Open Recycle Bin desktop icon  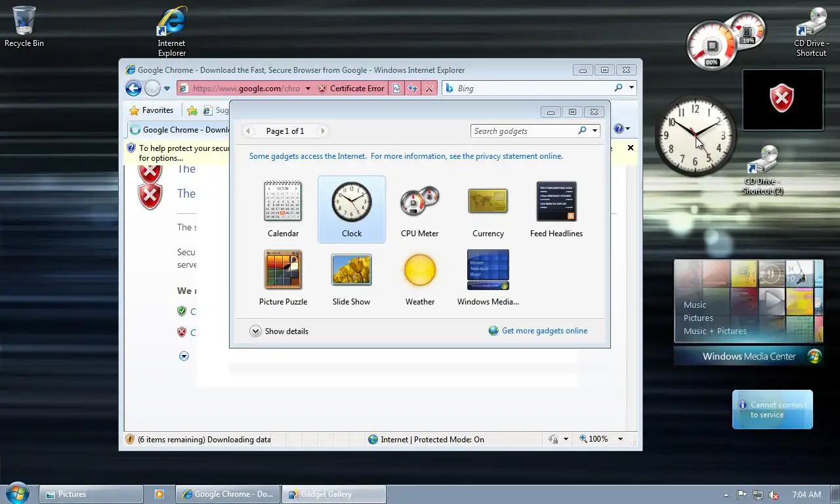[24, 27]
